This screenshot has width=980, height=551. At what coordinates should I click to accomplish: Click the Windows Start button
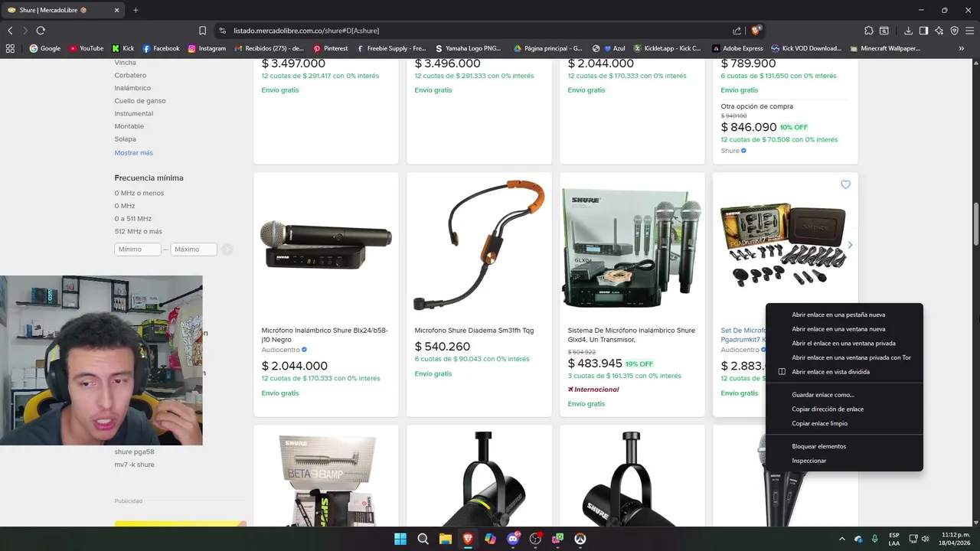click(x=400, y=539)
